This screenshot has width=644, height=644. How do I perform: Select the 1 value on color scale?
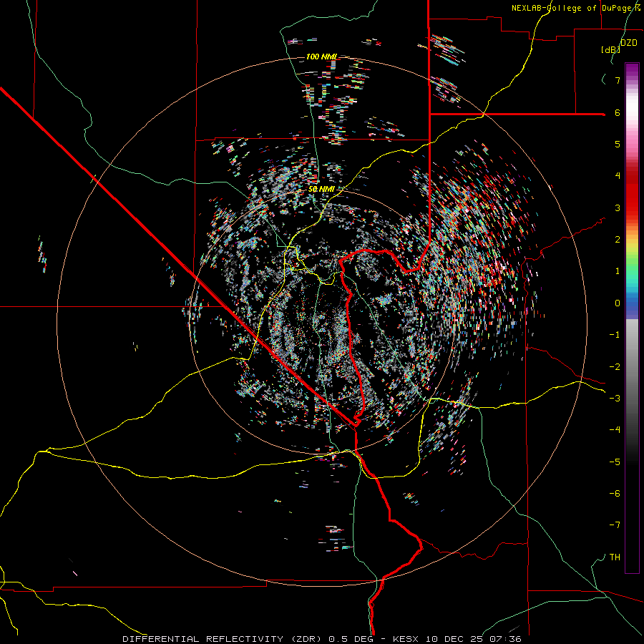[x=618, y=271]
